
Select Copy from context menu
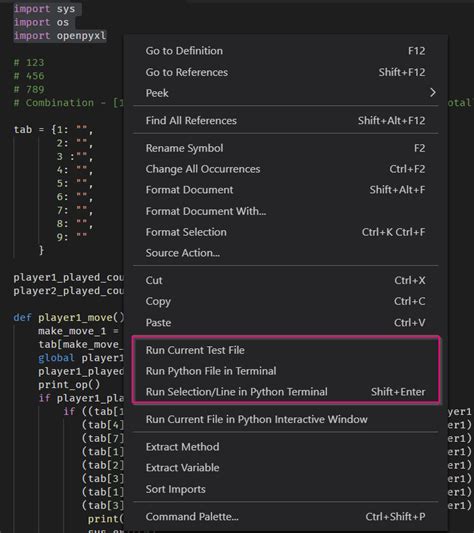[x=285, y=301]
